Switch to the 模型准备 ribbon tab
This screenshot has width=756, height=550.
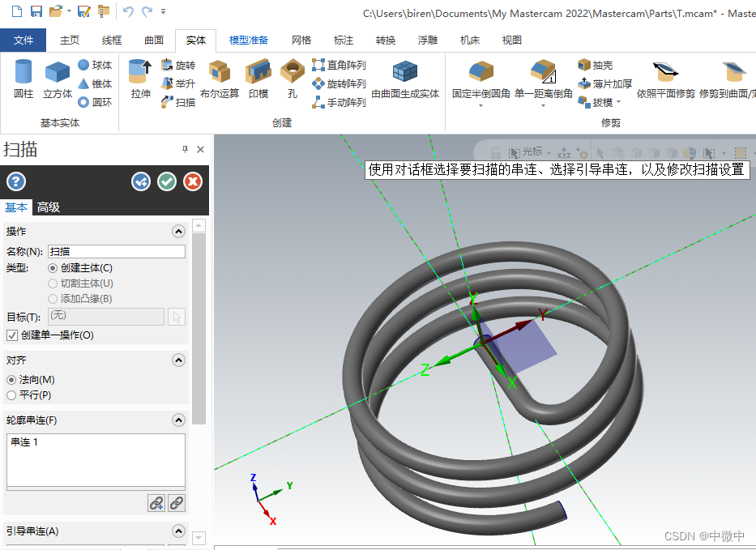[x=248, y=40]
